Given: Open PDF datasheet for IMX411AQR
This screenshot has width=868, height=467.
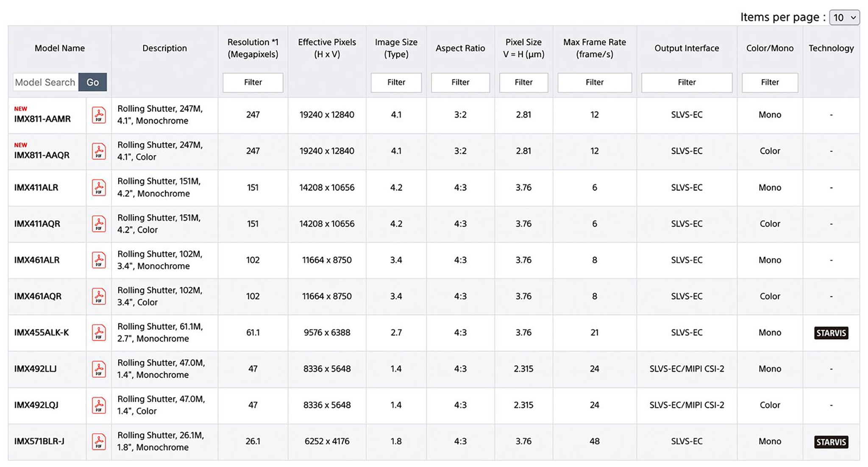Looking at the screenshot, I should [99, 224].
